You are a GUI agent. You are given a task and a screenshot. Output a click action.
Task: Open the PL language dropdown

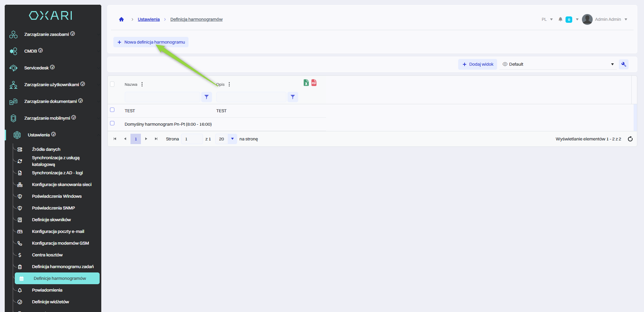(x=547, y=19)
